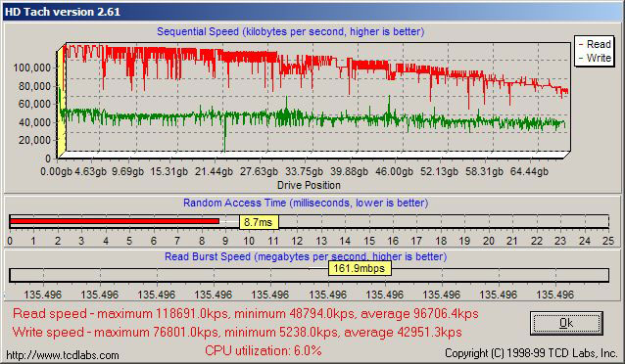
Task: Click the 40,000 y-axis label
Action: coord(34,122)
